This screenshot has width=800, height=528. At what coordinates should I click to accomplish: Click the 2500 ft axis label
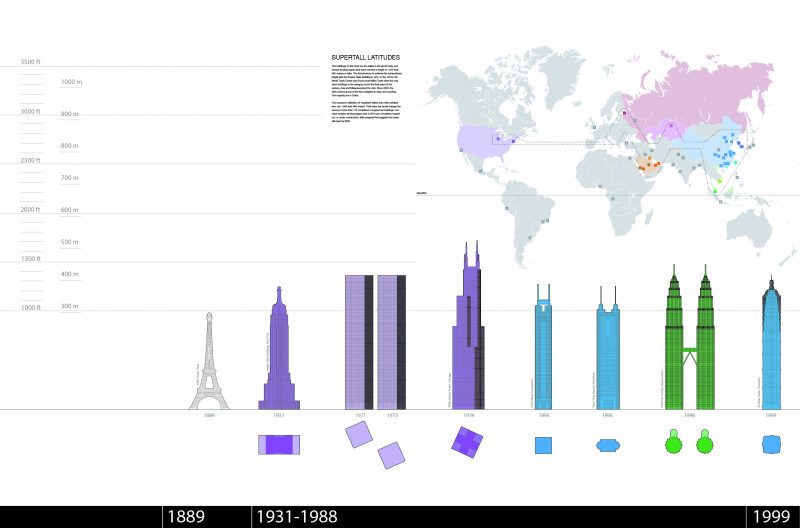(31, 160)
